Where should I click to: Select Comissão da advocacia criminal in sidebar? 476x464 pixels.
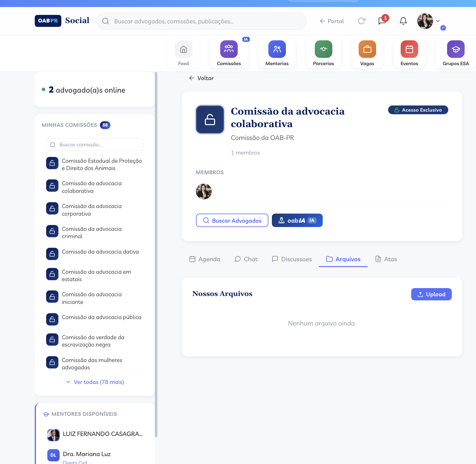(92, 233)
